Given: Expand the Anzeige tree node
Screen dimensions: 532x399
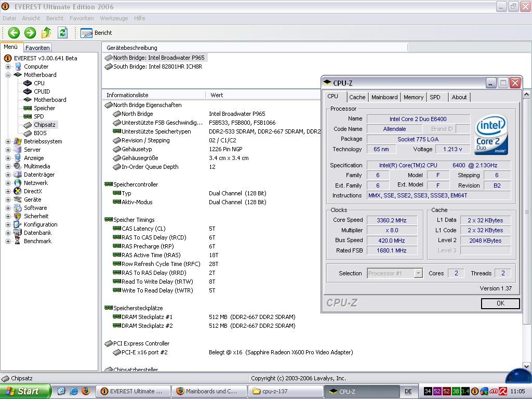Looking at the screenshot, I should [x=8, y=158].
